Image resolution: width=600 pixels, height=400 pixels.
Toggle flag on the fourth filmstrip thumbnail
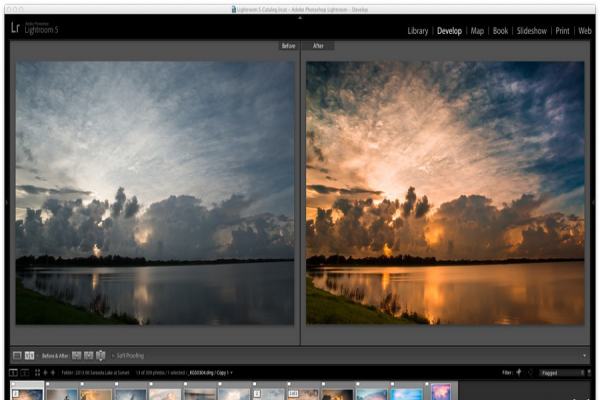(117, 384)
